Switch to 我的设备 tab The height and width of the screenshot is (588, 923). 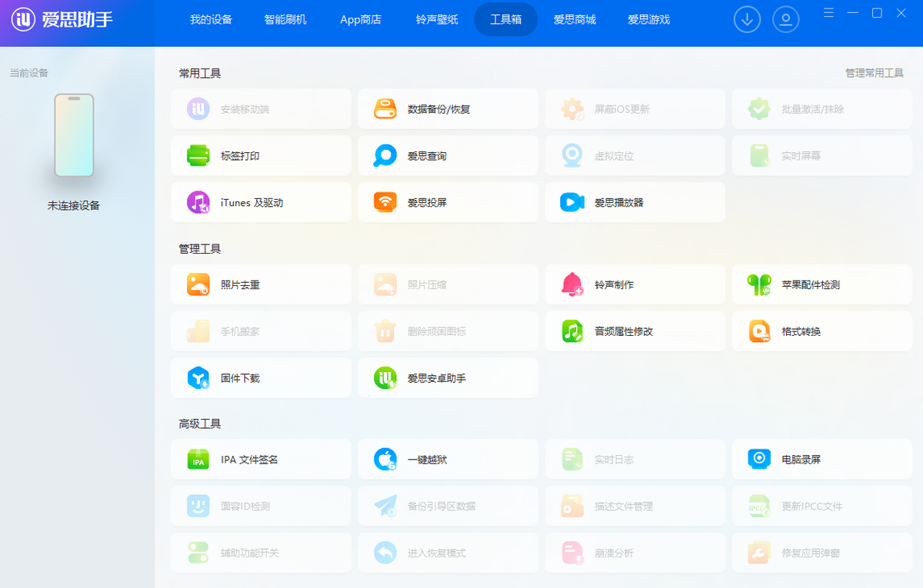pyautogui.click(x=211, y=20)
